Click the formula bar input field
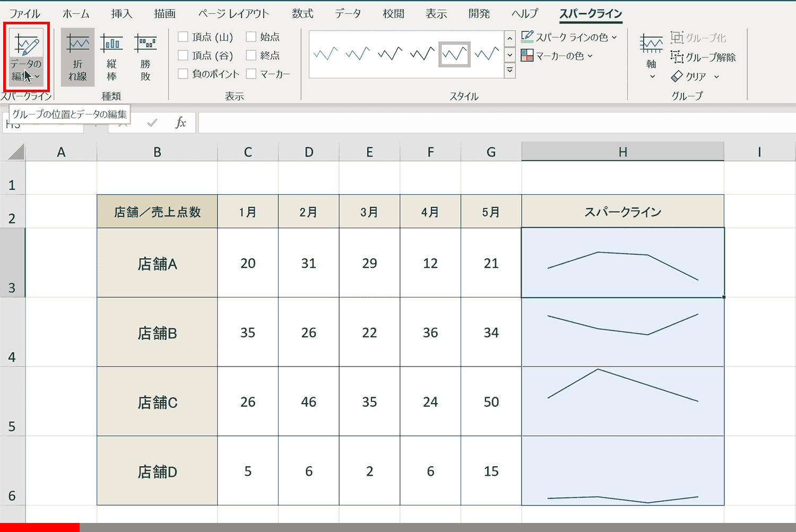This screenshot has height=532, width=796. click(497, 123)
